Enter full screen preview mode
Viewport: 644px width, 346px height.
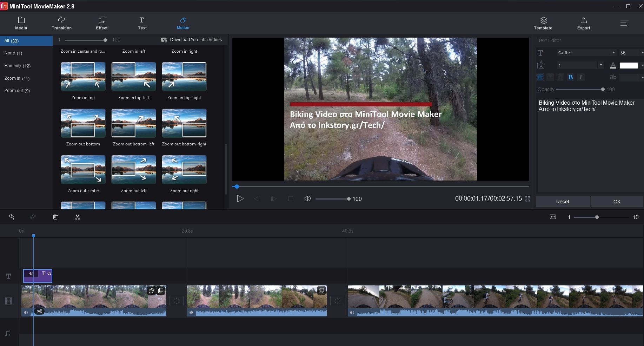(527, 199)
